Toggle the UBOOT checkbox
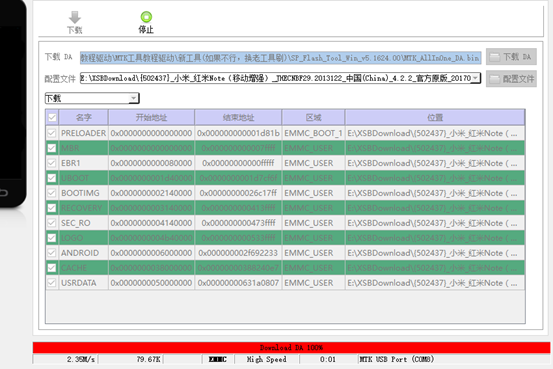The width and height of the screenshot is (553, 369). coord(51,178)
